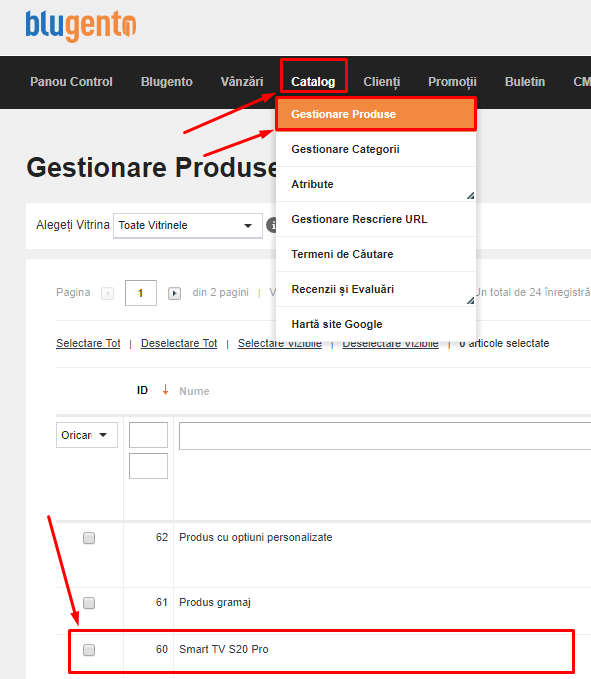Open Panou Control menu
Viewport: 591px width, 679px height.
click(x=71, y=81)
